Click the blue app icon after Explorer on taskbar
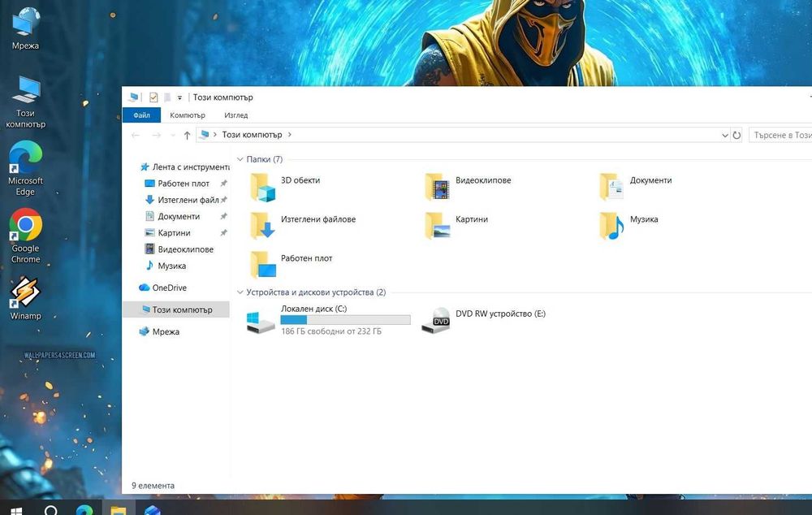Image resolution: width=812 pixels, height=515 pixels. pyautogui.click(x=153, y=510)
